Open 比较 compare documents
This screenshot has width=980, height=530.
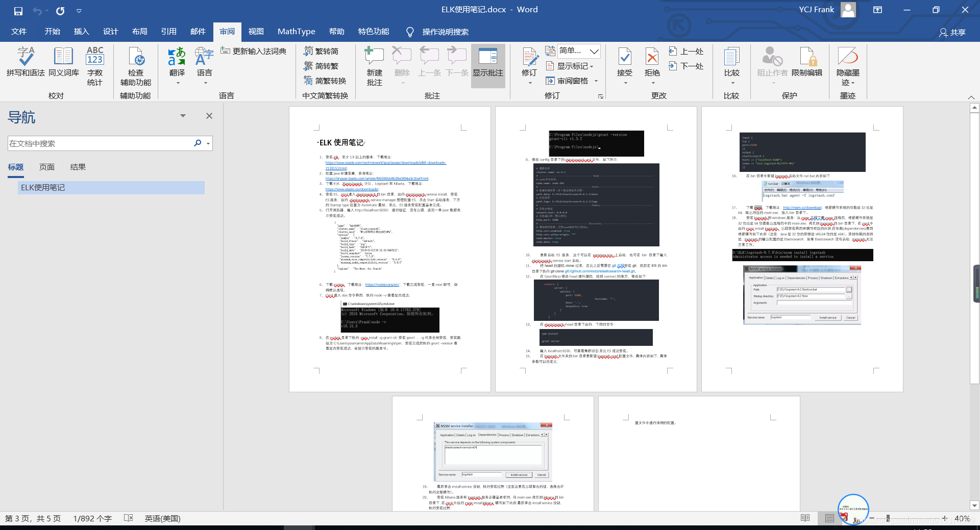tap(732, 65)
